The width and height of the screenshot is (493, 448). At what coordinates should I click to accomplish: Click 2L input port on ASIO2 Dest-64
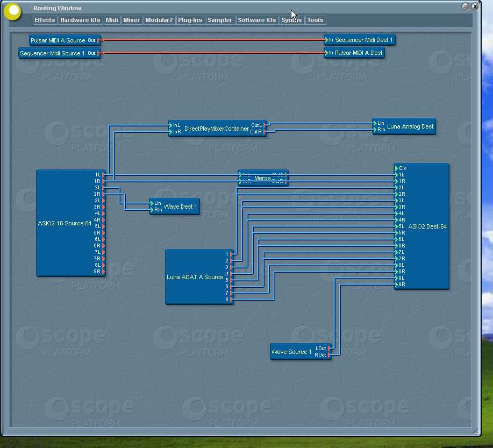click(x=396, y=188)
